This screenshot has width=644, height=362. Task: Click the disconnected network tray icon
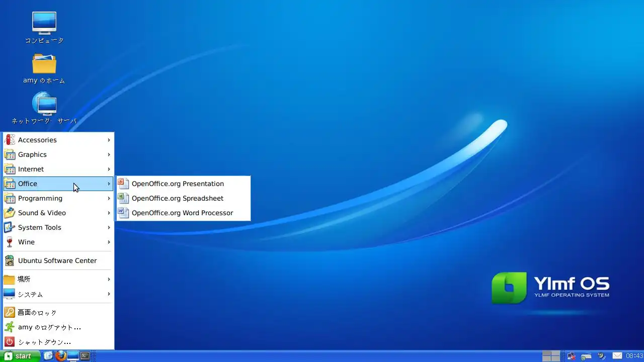tap(571, 356)
